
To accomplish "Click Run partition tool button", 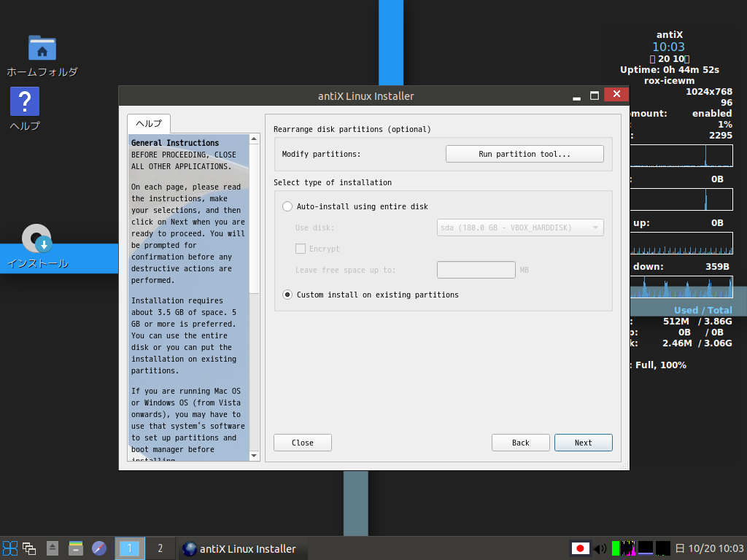I will (525, 154).
